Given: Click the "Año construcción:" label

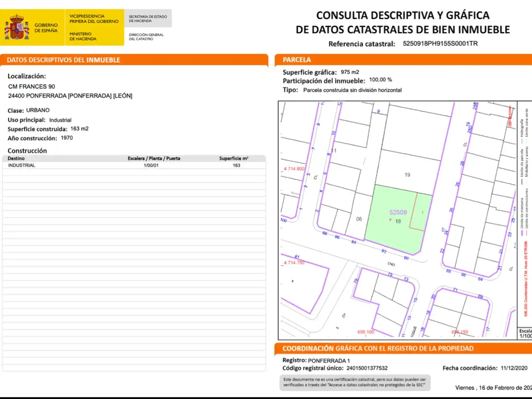Looking at the screenshot, I should [32, 138].
